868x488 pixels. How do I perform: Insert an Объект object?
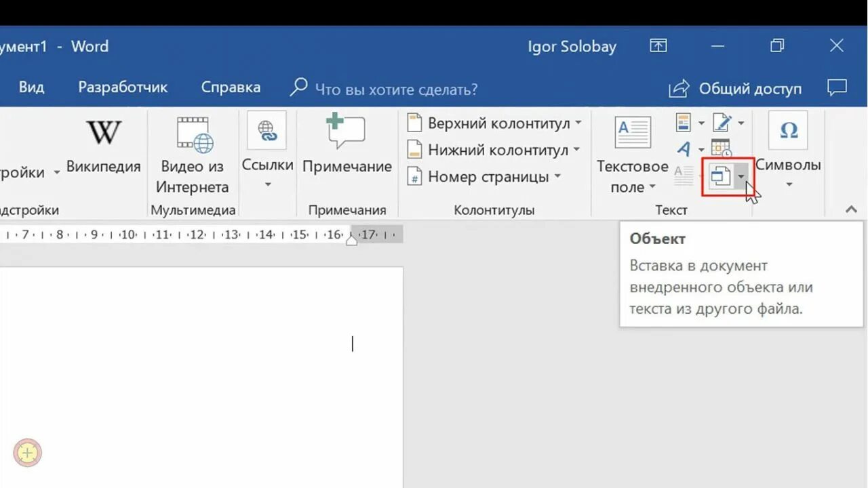tap(720, 177)
